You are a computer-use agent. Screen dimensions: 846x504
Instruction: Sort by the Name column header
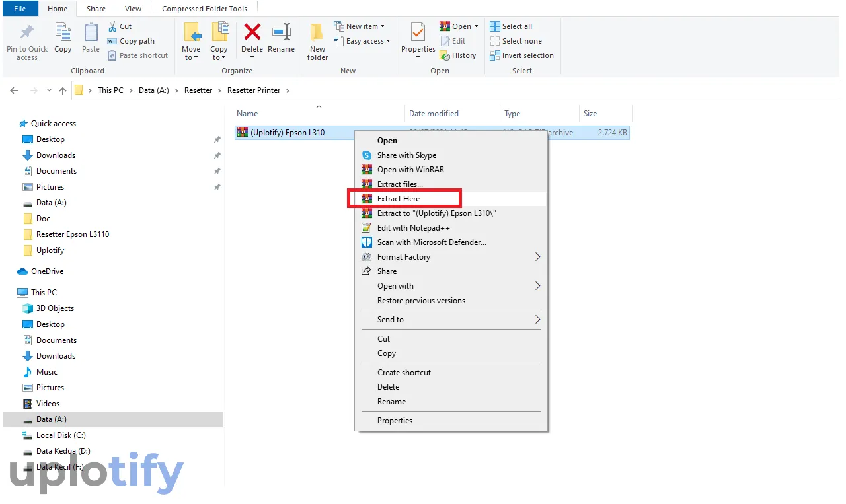tap(247, 114)
